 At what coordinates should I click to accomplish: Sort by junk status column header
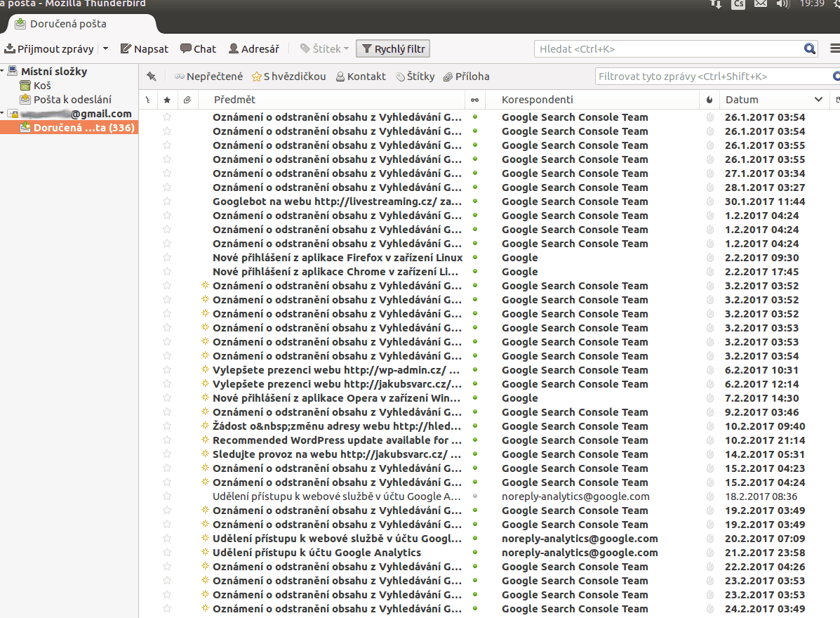pos(709,100)
